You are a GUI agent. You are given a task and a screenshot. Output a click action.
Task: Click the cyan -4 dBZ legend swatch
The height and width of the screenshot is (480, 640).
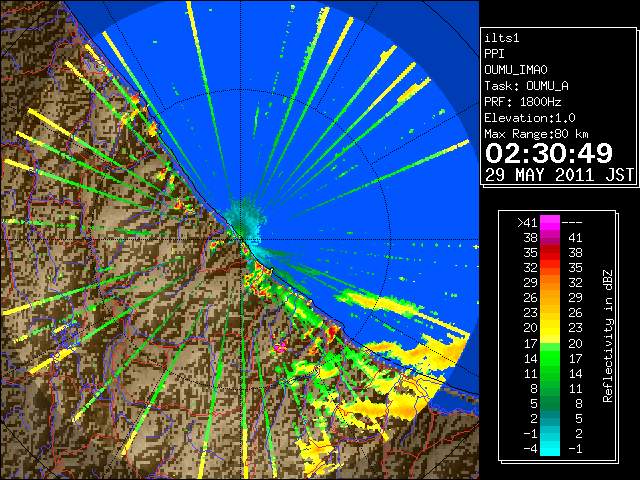[550, 449]
